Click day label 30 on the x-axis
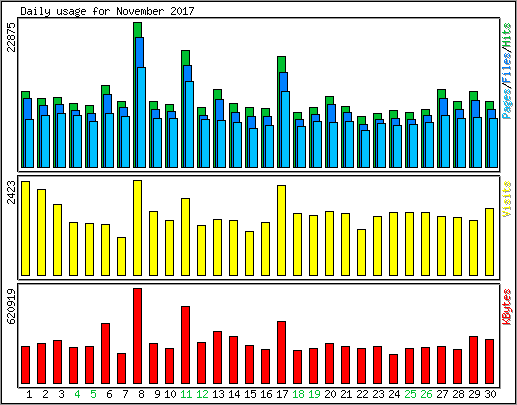 (490, 394)
